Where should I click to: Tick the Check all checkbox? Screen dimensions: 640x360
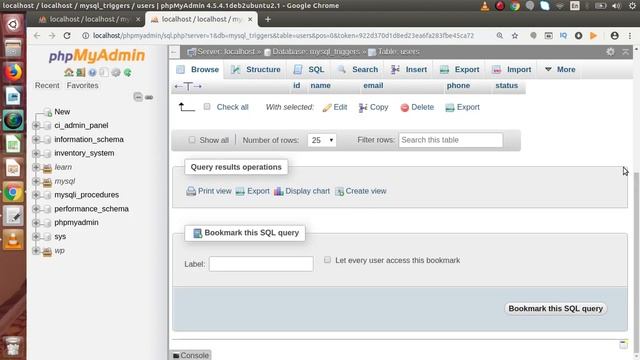pyautogui.click(x=207, y=107)
